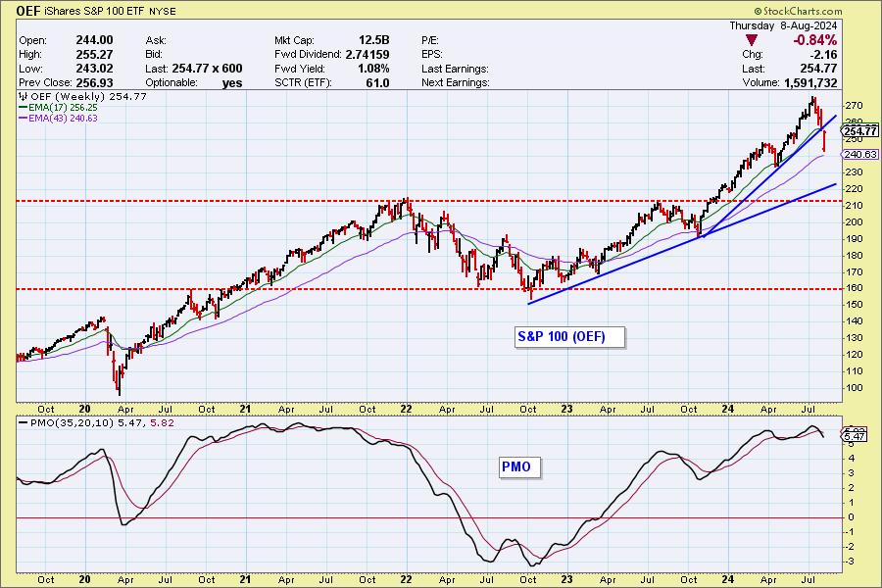
Task: Click the P/E: label
Action: 430,40
